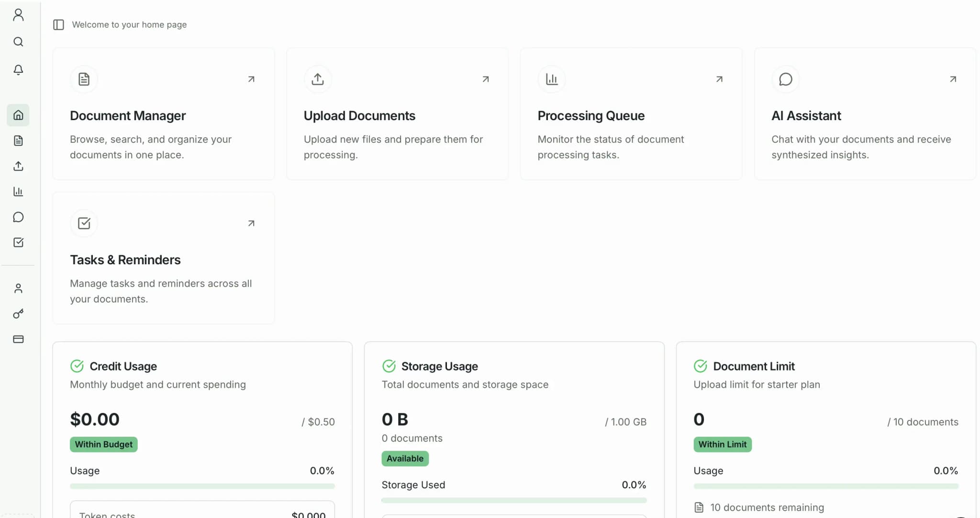This screenshot has height=518, width=980.
Task: Click the Credit Usage progress bar
Action: 202,486
